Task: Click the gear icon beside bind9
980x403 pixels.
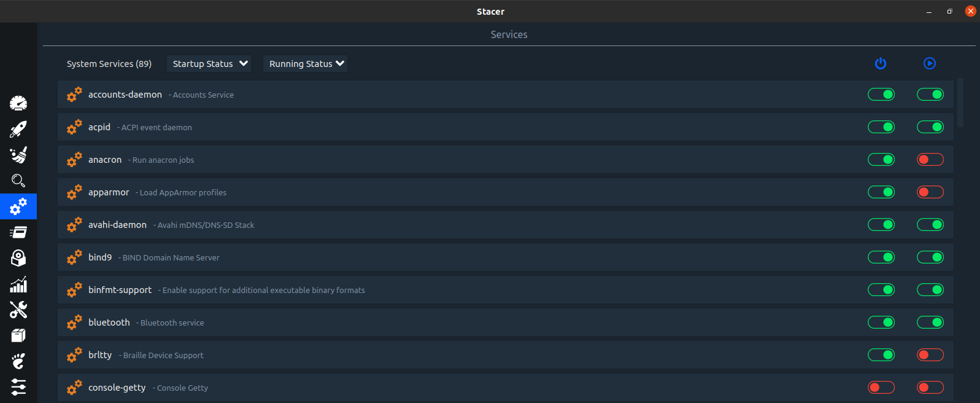Action: pyautogui.click(x=74, y=257)
